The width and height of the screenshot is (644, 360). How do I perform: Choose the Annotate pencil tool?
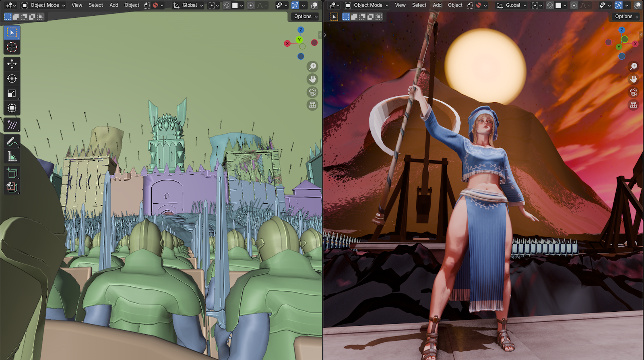(12, 142)
